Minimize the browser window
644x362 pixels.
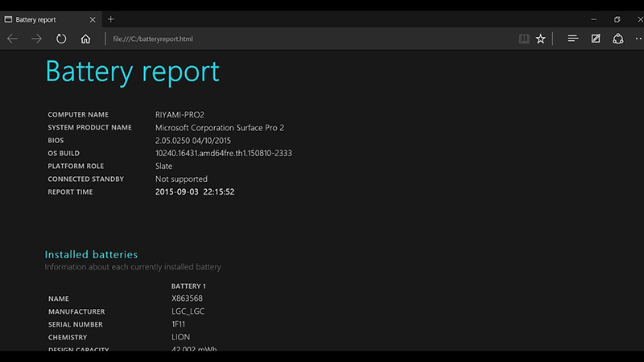click(595, 19)
